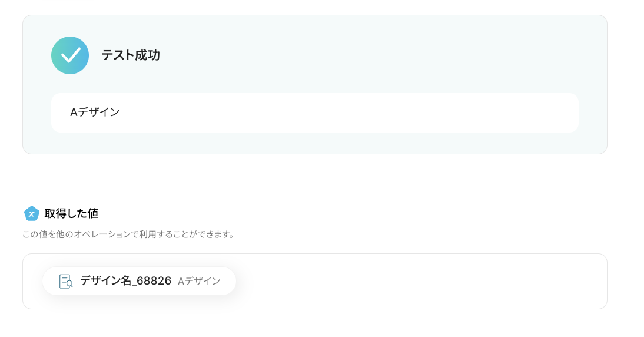The width and height of the screenshot is (644, 337).
Task: Click empty space in the acquired values box
Action: (412, 282)
